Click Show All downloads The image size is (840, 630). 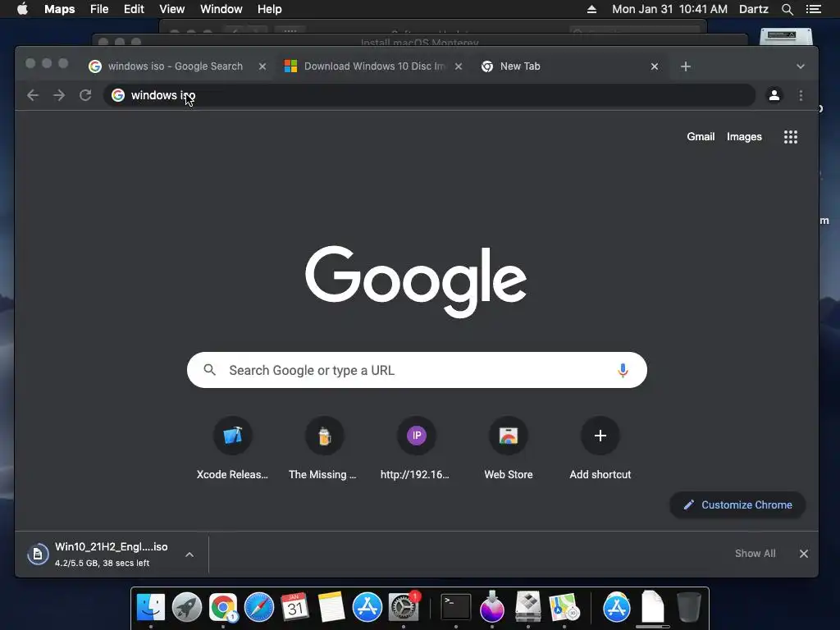[x=755, y=554]
